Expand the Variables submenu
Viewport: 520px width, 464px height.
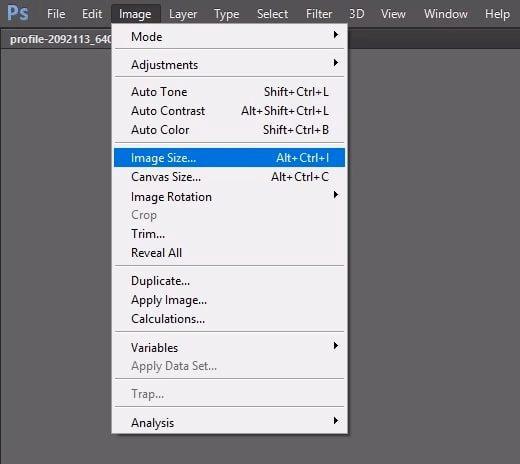tap(229, 348)
